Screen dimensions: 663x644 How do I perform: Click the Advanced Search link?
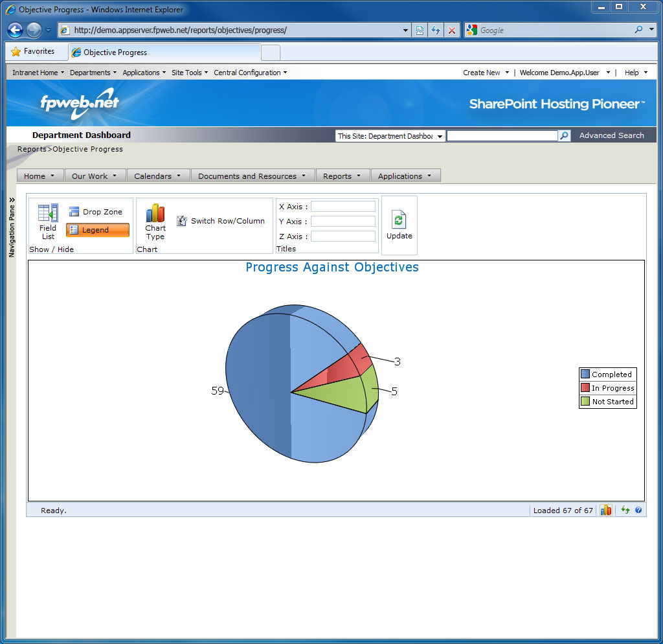point(611,135)
